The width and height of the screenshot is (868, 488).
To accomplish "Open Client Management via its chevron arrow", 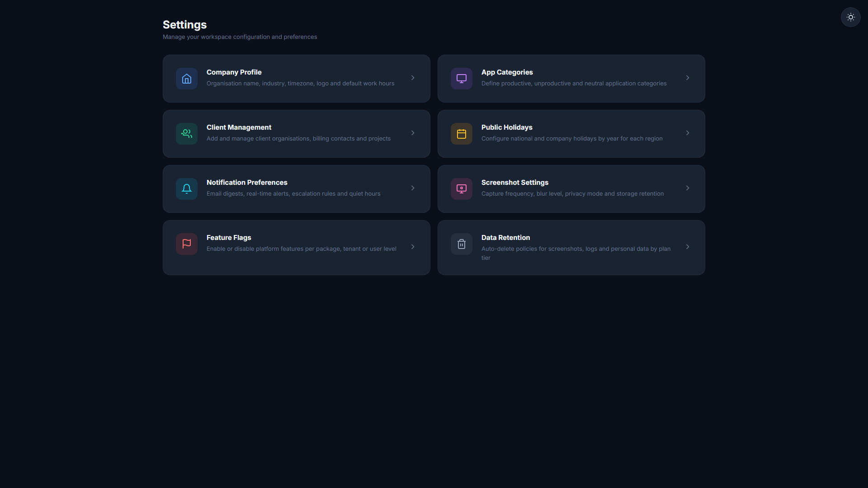I will tap(413, 133).
